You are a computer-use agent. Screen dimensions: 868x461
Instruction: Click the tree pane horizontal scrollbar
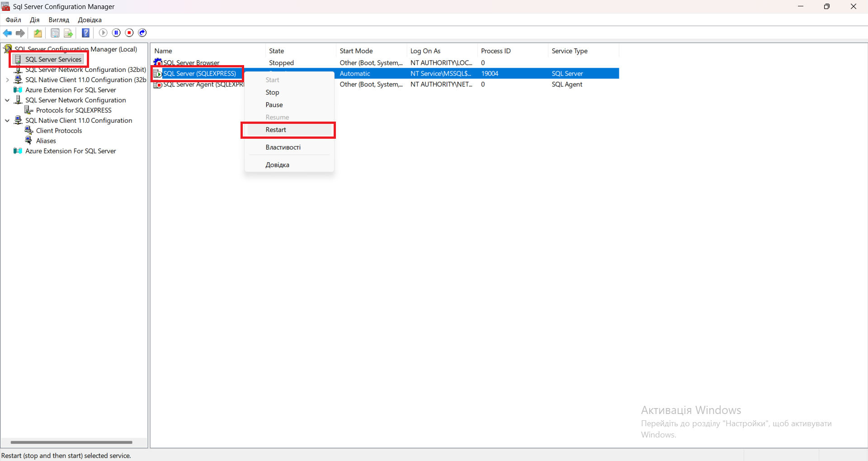[71, 442]
